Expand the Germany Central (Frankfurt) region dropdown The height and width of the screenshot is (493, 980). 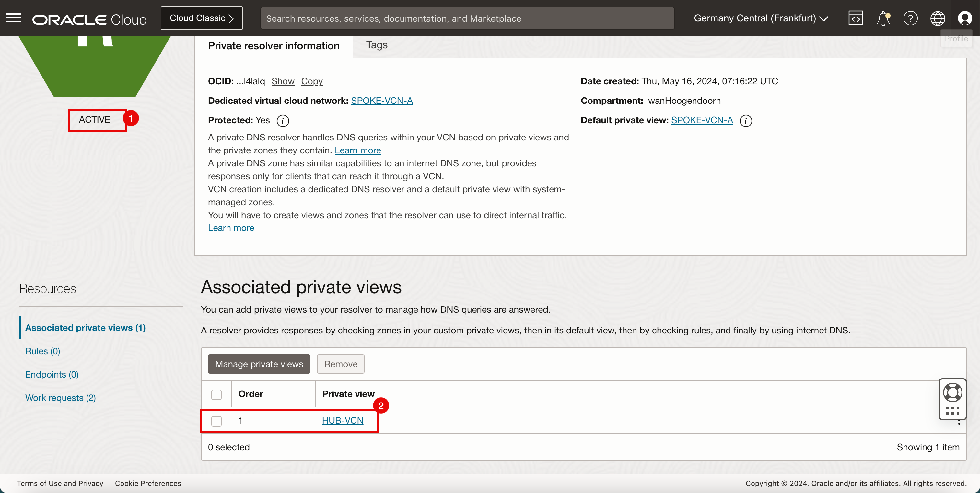point(761,18)
